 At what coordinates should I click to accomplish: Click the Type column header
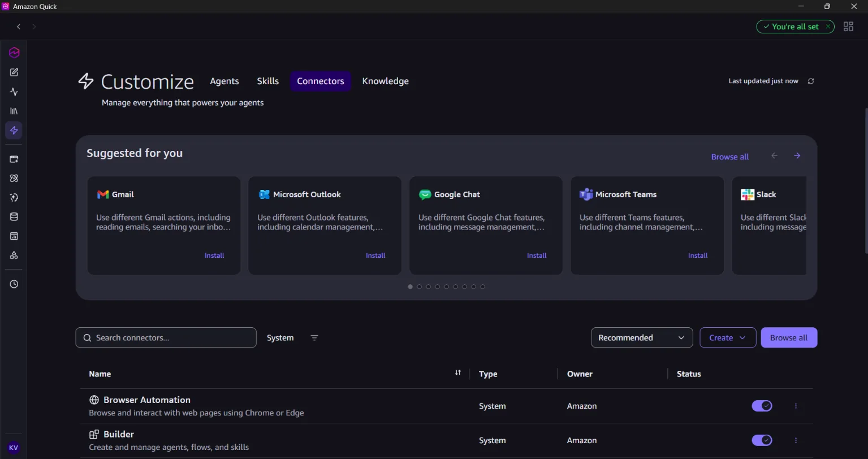tap(488, 374)
